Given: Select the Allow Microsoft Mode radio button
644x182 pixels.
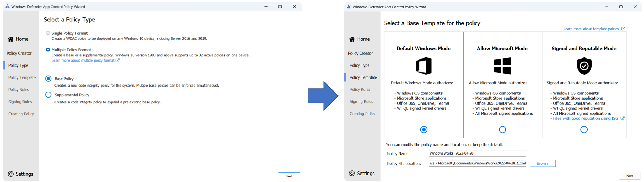Looking at the screenshot, I should (502, 130).
